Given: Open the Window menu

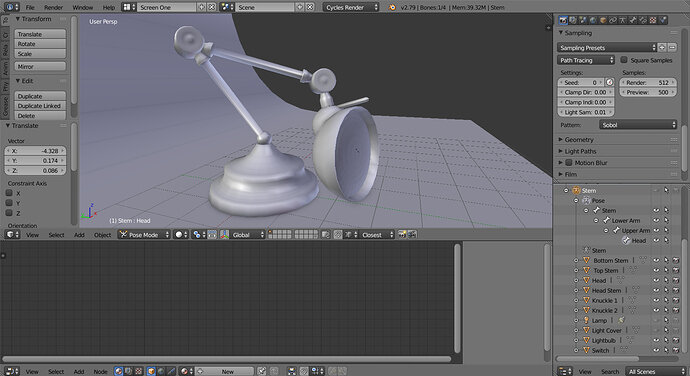Looking at the screenshot, I should (82, 7).
